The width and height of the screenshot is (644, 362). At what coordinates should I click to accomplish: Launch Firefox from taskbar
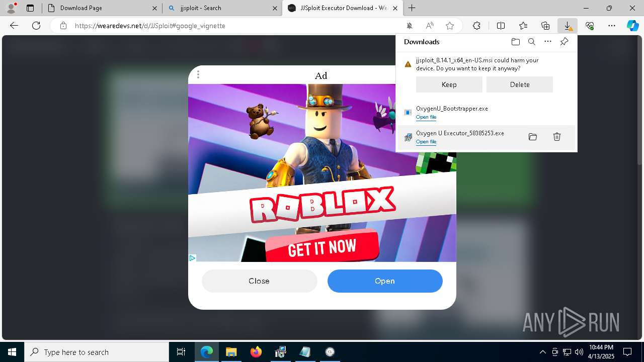(256, 352)
